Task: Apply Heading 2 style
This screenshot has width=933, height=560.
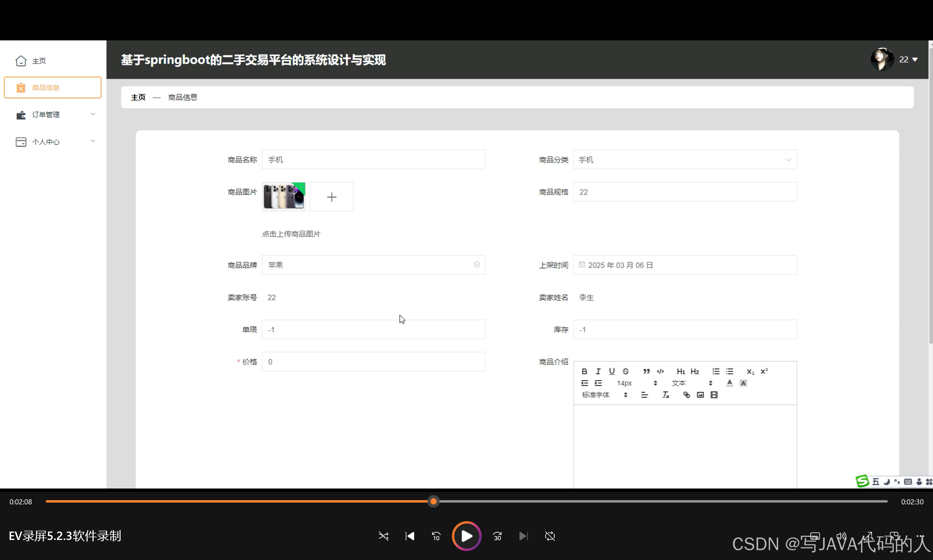Action: (x=695, y=371)
